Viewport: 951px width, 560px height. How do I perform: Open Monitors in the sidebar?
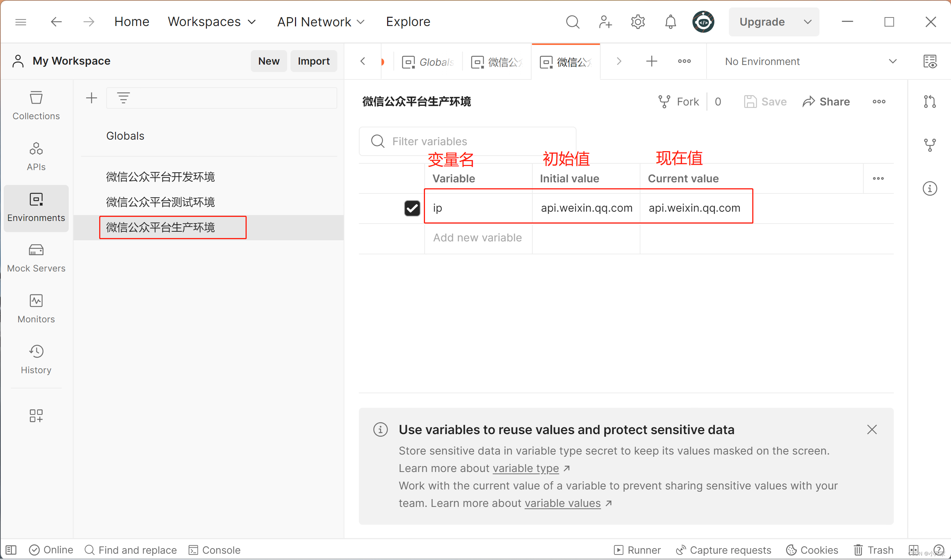coord(36,309)
